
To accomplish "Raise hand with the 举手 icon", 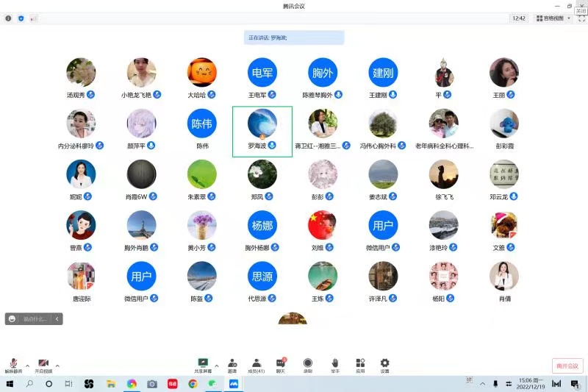I will click(x=334, y=365).
